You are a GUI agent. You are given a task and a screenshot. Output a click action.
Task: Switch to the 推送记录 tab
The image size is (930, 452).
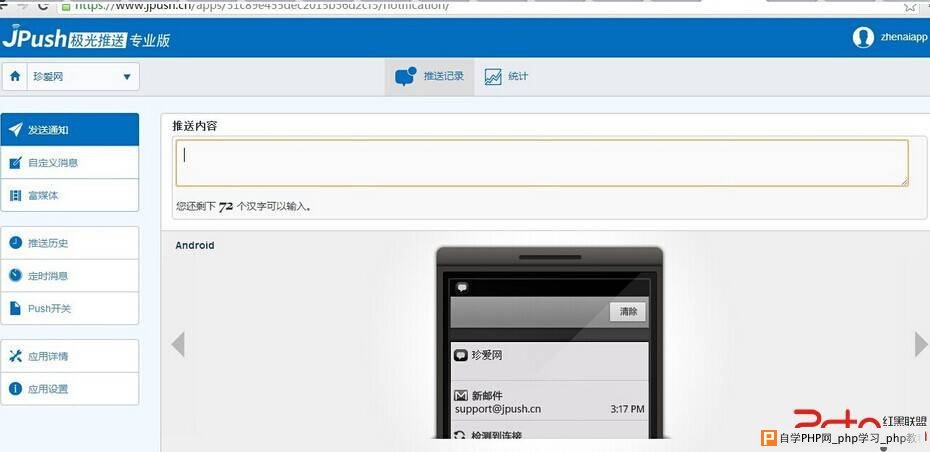tap(429, 77)
